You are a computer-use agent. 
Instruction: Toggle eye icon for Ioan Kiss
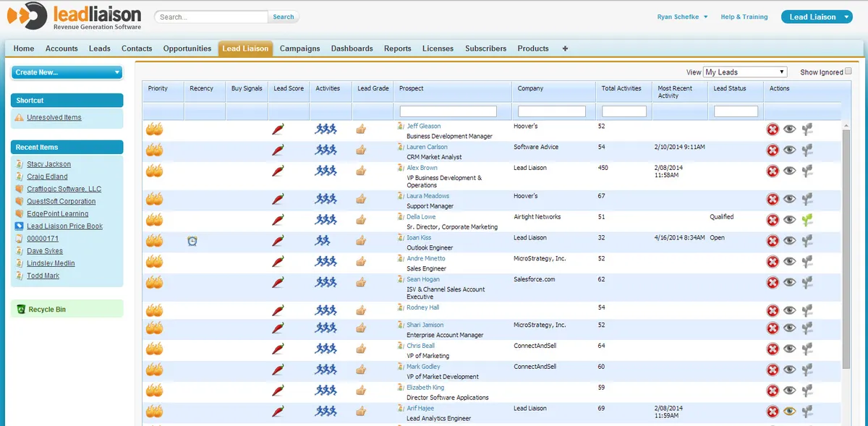click(790, 241)
